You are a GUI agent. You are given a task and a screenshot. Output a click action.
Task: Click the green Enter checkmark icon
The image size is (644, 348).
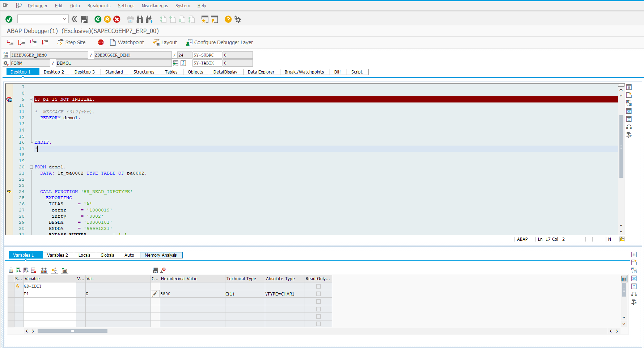[x=9, y=19]
